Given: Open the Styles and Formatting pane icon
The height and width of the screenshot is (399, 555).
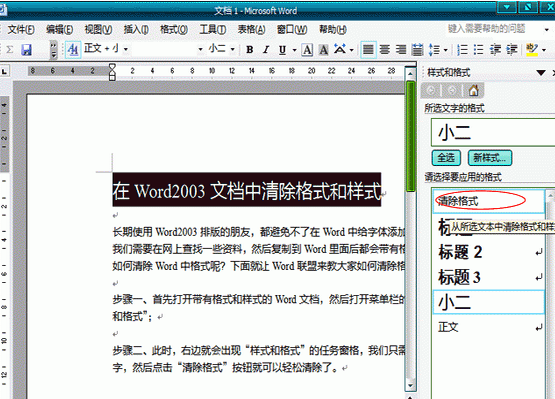Looking at the screenshot, I should [73, 50].
